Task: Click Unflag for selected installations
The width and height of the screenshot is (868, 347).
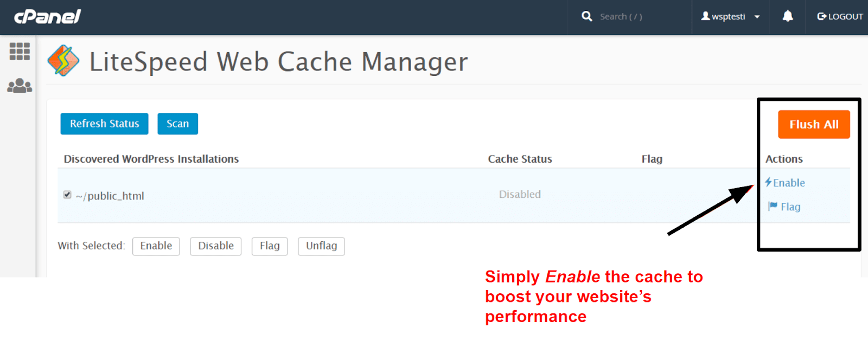Action: tap(321, 246)
